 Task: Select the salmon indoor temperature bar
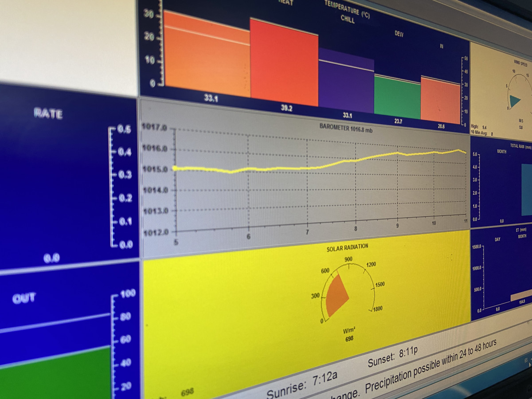click(440, 101)
